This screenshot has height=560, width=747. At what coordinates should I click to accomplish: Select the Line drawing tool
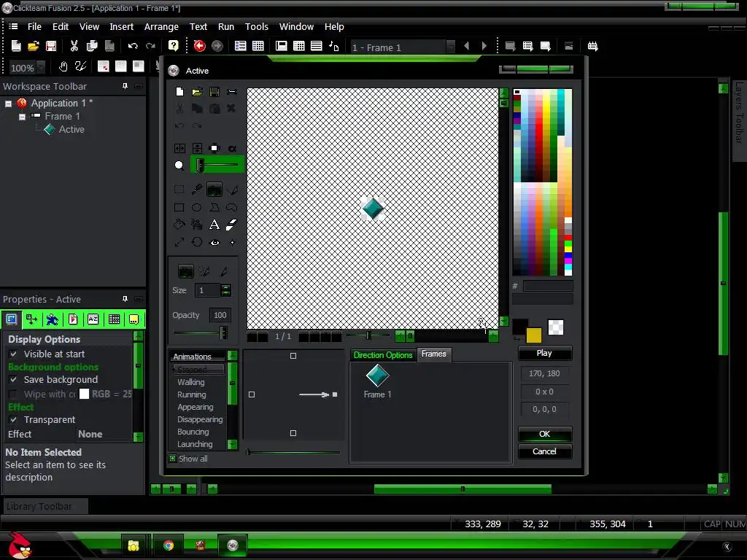(232, 190)
